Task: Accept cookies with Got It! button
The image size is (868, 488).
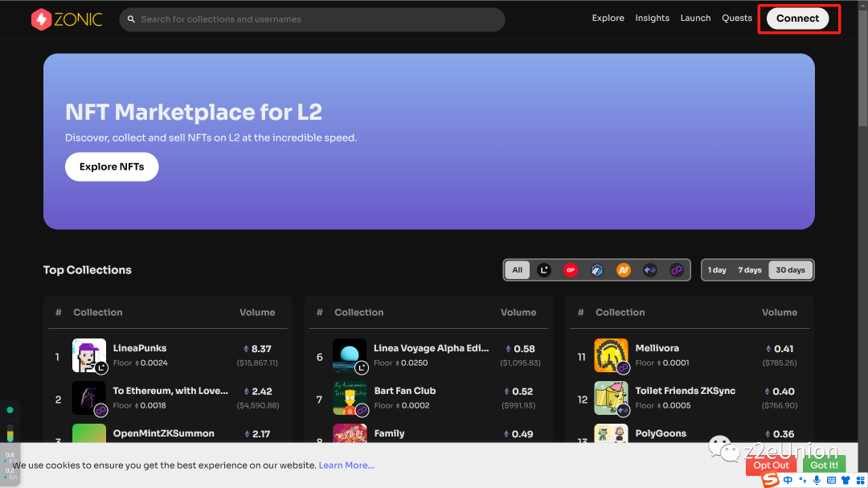Action: pyautogui.click(x=824, y=465)
